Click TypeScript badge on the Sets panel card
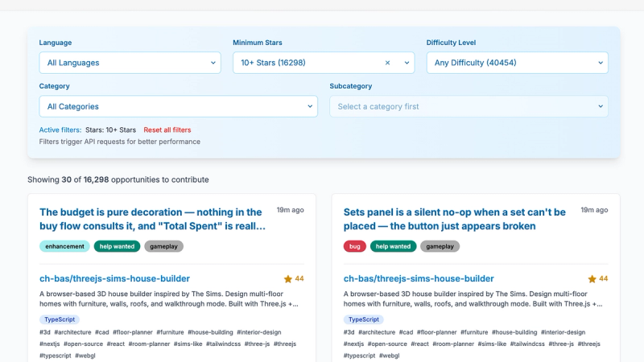The image size is (644, 362). tap(364, 319)
